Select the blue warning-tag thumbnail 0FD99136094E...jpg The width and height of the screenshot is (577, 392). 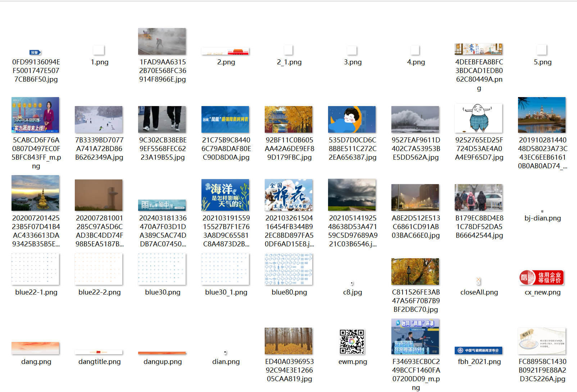(35, 53)
